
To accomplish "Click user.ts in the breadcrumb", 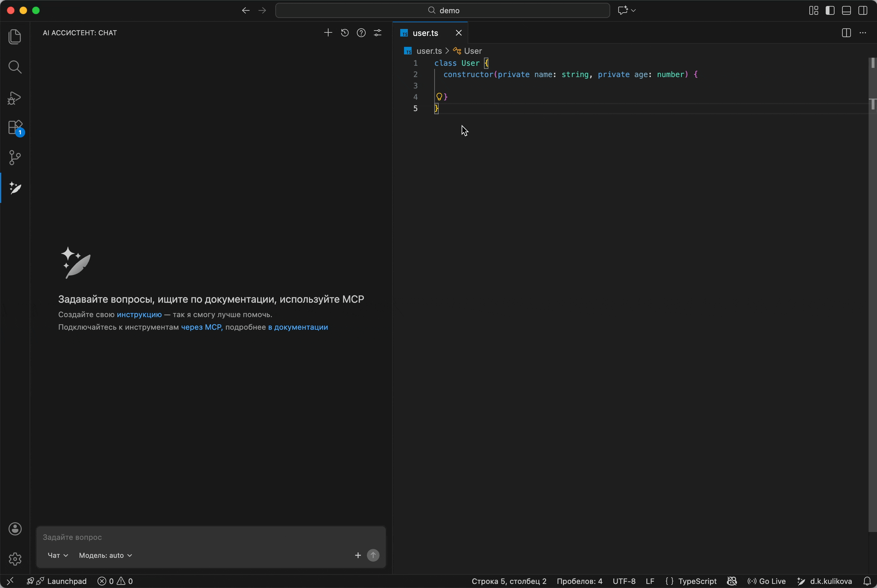I will [429, 51].
